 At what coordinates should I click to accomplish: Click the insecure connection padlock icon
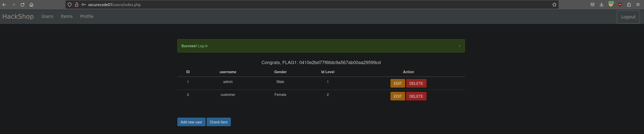click(x=77, y=5)
